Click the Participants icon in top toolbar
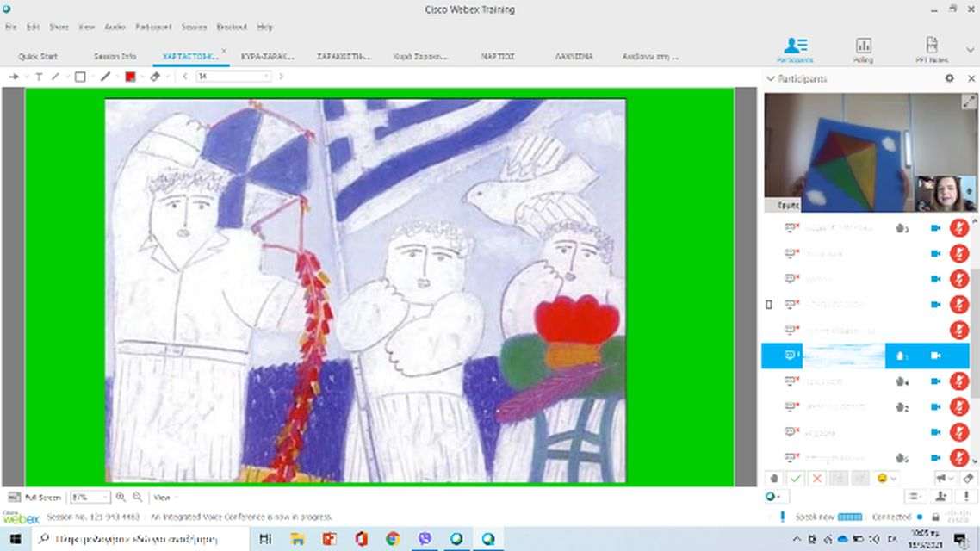Image resolution: width=980 pixels, height=551 pixels. pos(796,49)
